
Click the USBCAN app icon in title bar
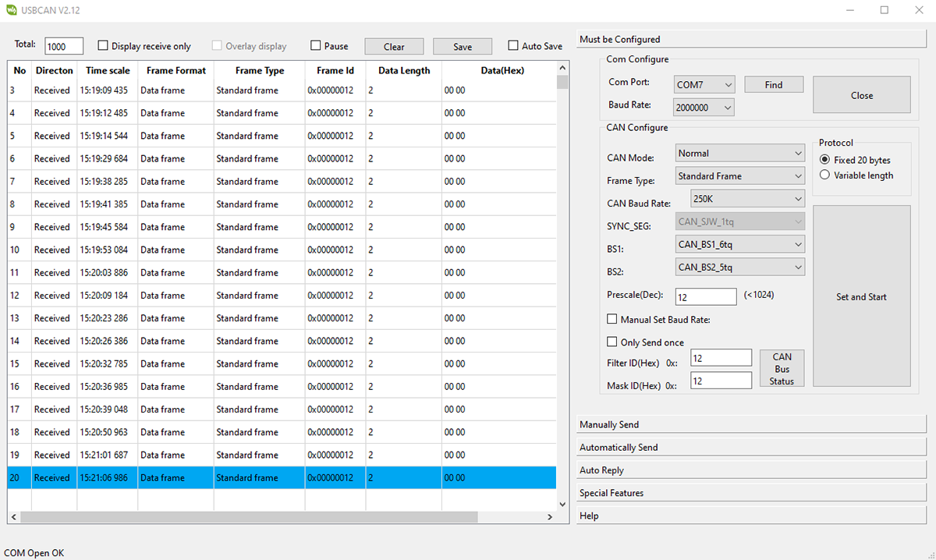click(11, 10)
